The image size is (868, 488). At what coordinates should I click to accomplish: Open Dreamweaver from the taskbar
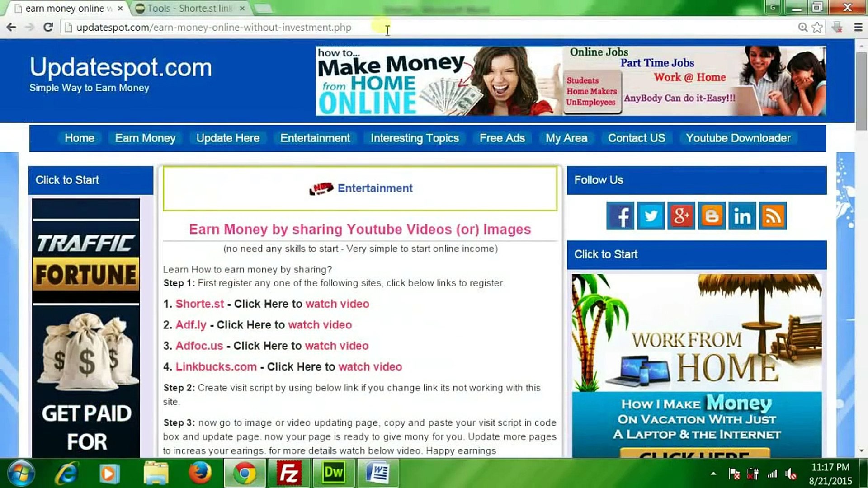click(333, 474)
